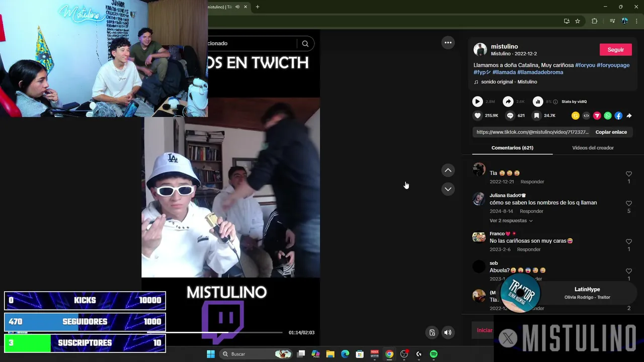Open the Chrome media control icon

[612, 21]
